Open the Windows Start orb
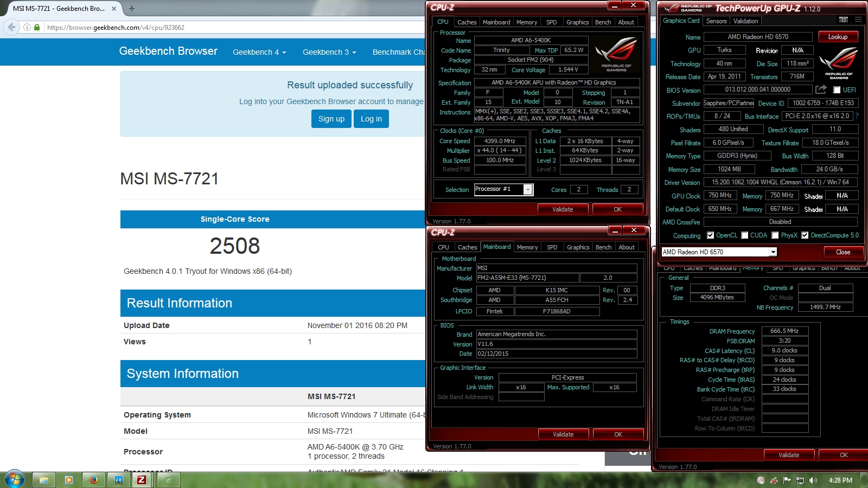The image size is (868, 488). (14, 480)
